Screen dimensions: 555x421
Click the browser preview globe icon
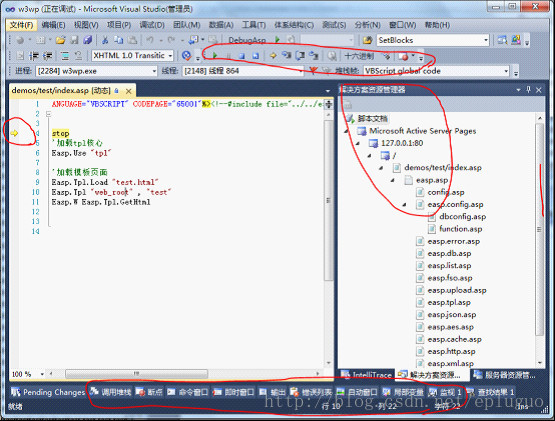[x=186, y=56]
